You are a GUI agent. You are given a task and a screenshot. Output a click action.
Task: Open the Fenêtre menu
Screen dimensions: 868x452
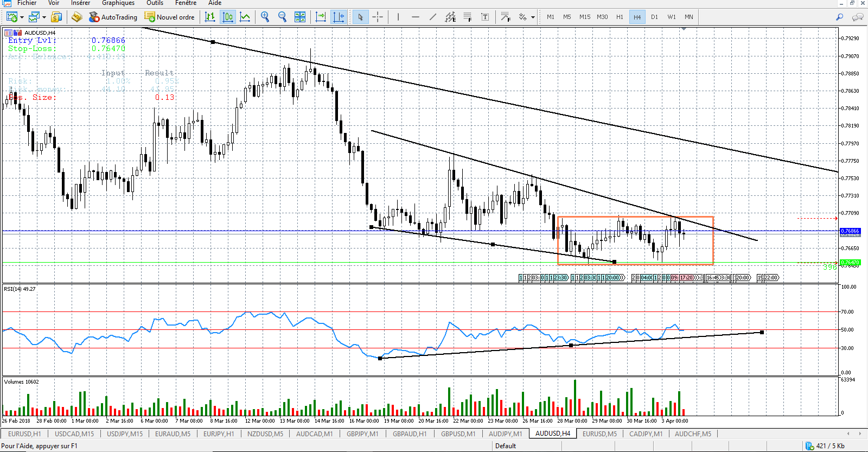186,3
